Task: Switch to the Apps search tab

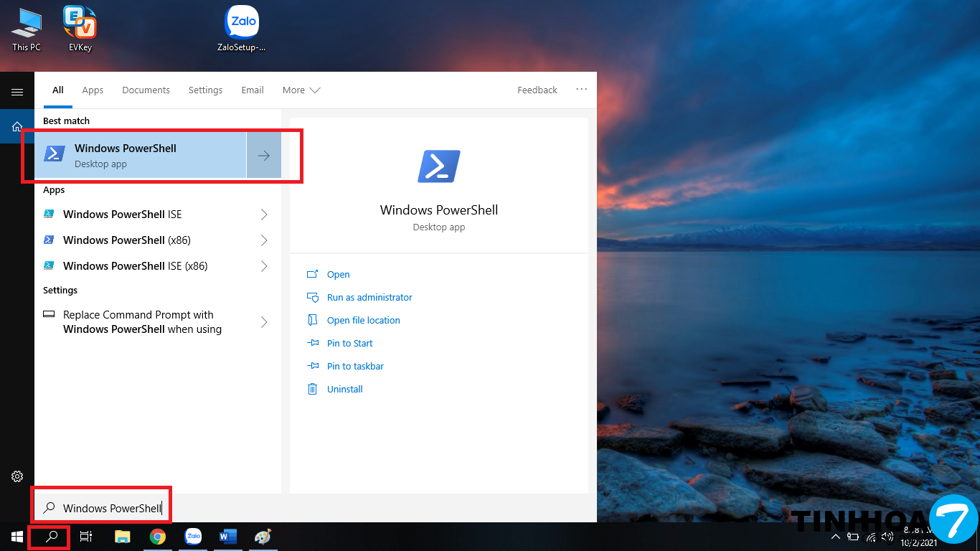Action: [x=93, y=90]
